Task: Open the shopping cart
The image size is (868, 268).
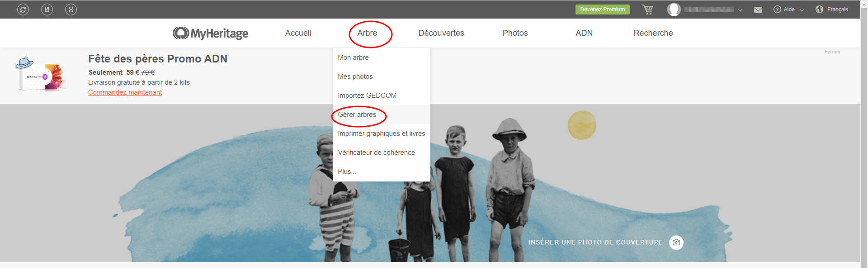Action: 647,10
